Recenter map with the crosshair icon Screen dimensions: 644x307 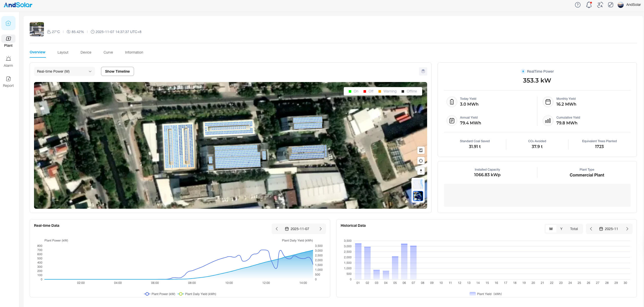(421, 161)
